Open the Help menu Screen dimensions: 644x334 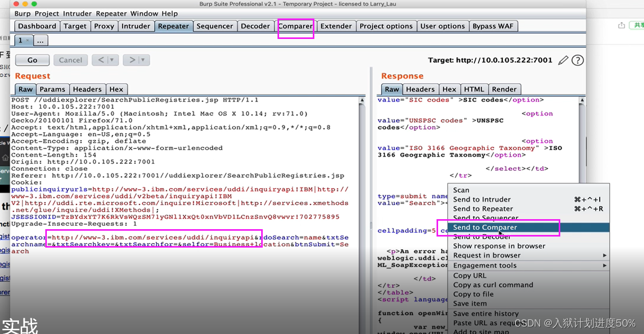pyautogui.click(x=170, y=14)
